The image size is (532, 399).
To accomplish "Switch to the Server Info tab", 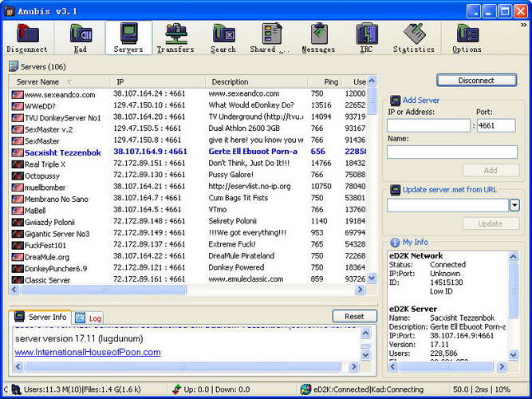I will pyautogui.click(x=40, y=317).
